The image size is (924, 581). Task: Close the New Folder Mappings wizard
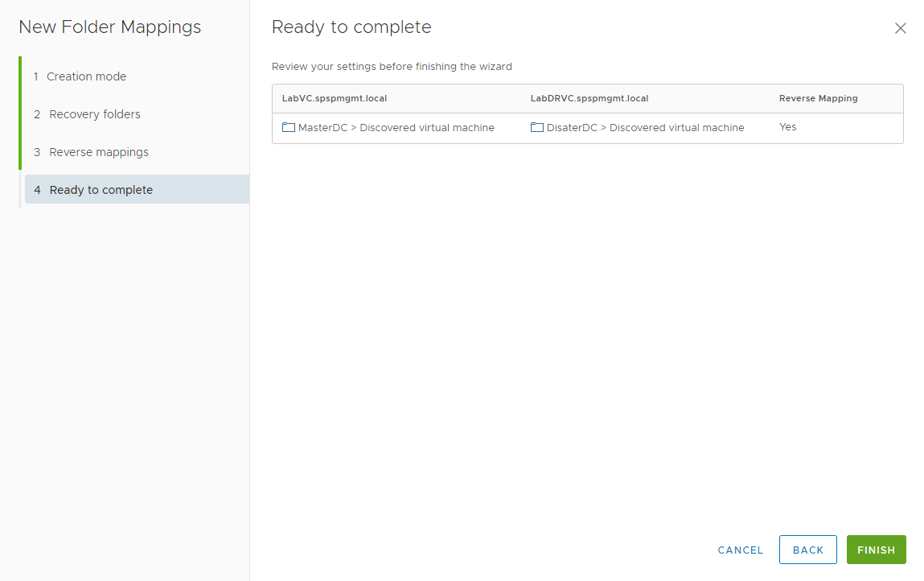(900, 28)
